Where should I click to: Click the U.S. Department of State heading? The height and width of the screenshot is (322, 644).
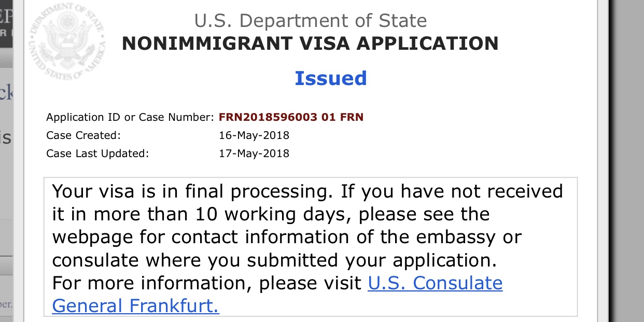coord(310,21)
